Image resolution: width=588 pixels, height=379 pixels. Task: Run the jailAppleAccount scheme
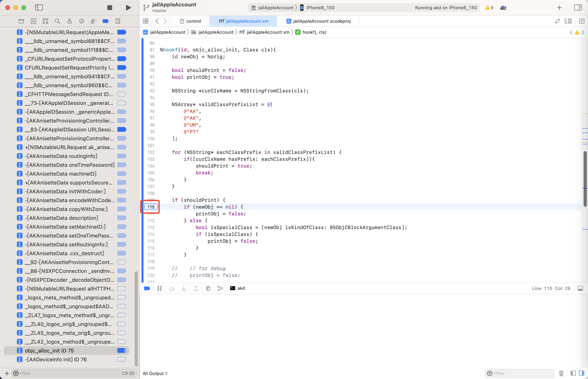click(128, 8)
